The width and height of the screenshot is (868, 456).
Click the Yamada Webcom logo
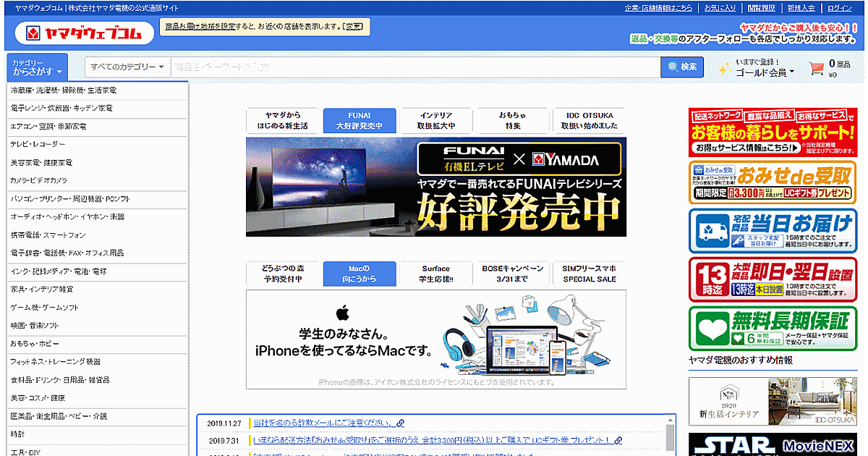point(85,33)
